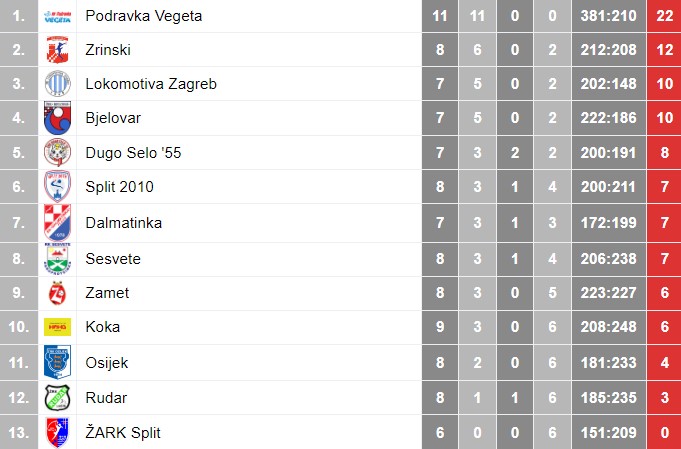
Task: Click the Zrinski club crest
Action: pos(57,50)
